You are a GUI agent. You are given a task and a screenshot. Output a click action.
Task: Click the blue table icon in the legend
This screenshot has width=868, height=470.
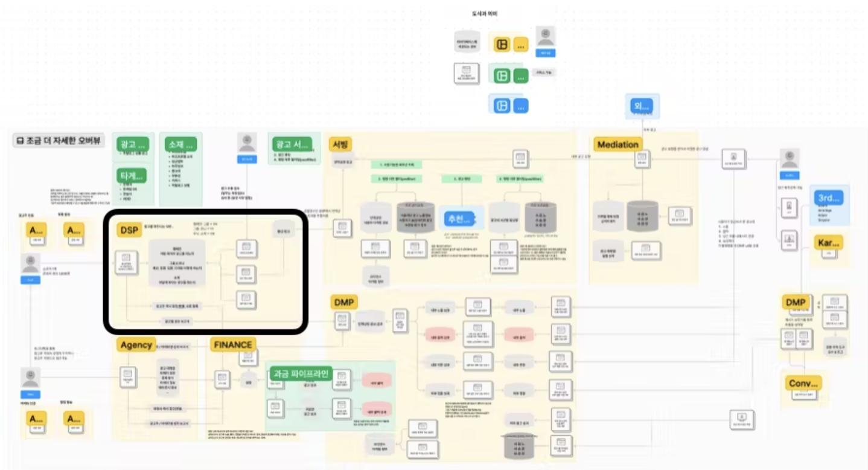point(501,106)
